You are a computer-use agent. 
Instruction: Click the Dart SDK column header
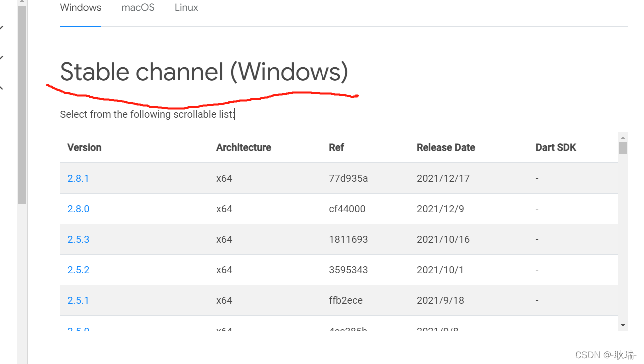pos(556,147)
